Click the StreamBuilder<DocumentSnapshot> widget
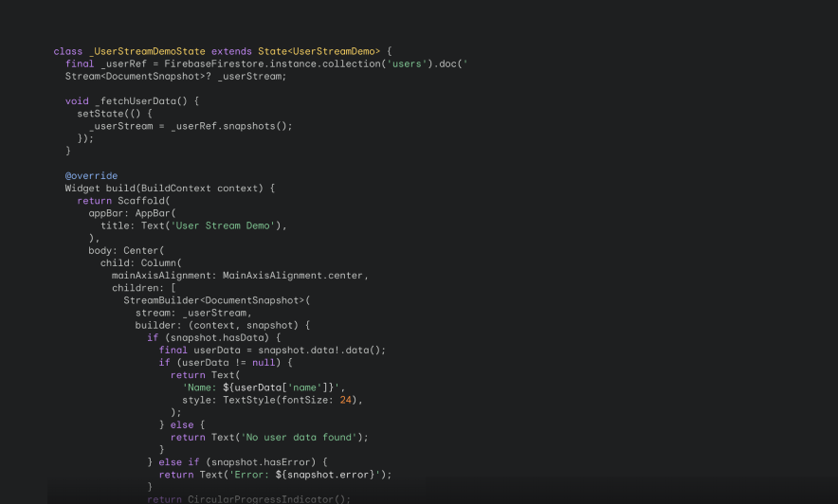This screenshot has height=504, width=838. click(214, 300)
